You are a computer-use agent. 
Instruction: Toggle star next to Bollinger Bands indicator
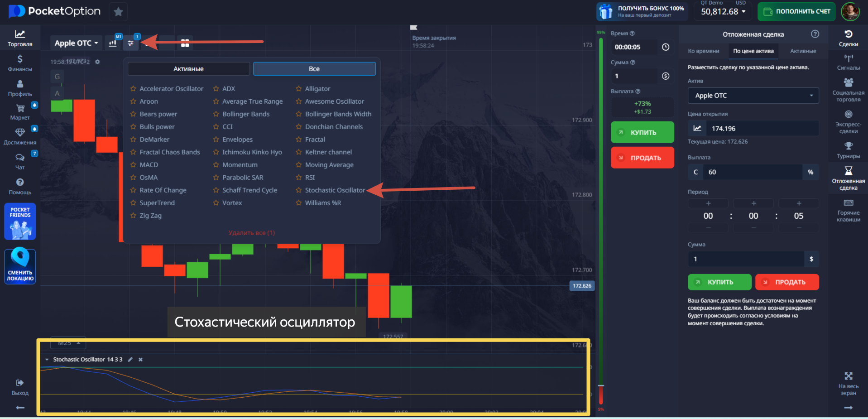click(x=216, y=114)
